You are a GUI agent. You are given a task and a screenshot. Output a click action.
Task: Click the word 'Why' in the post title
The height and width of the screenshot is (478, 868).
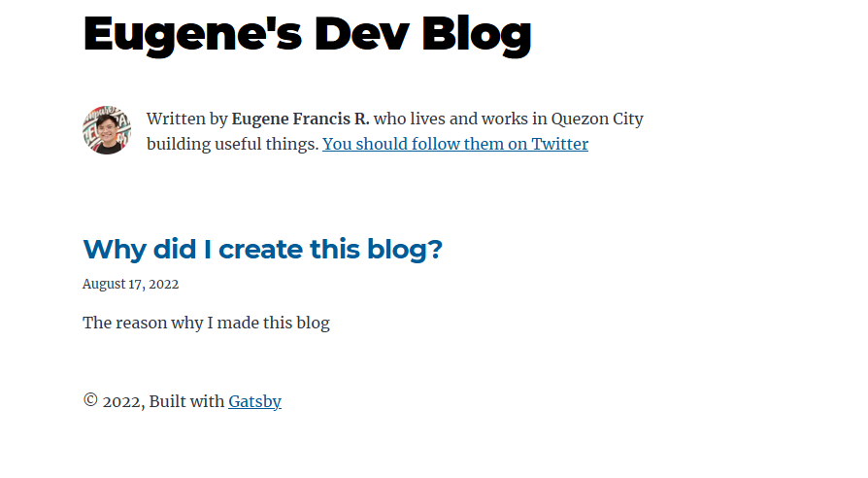115,251
